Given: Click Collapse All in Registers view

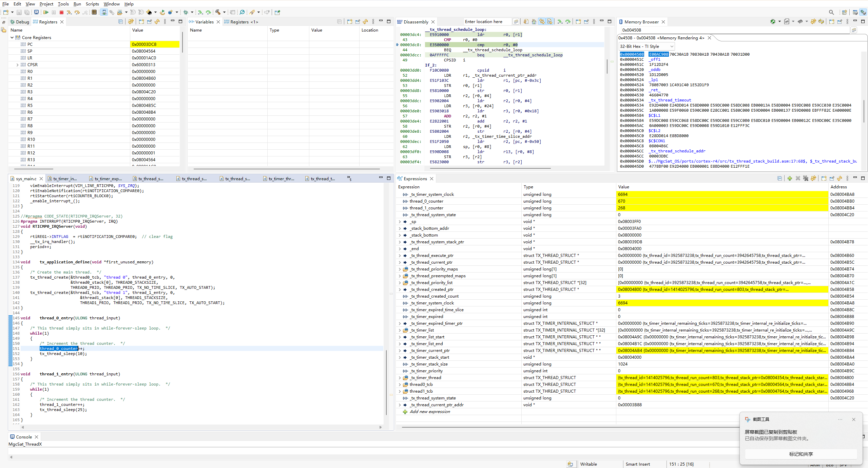Looking at the screenshot, I should pos(120,22).
